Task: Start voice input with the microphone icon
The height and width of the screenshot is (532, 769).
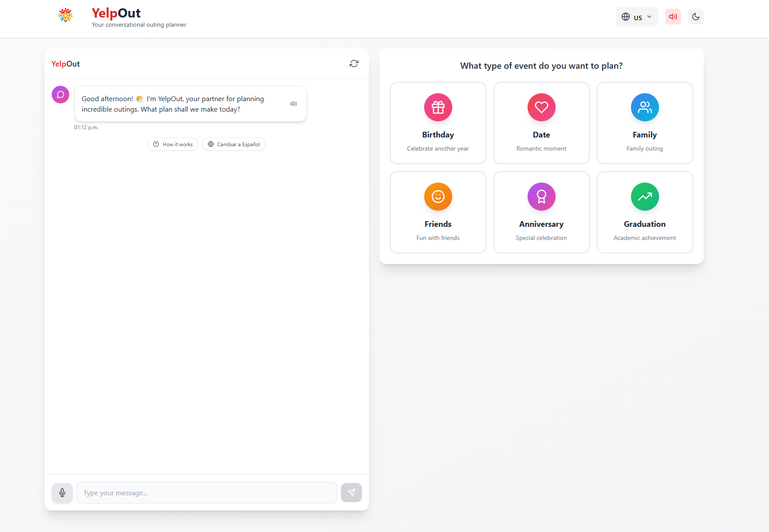Action: tap(62, 493)
